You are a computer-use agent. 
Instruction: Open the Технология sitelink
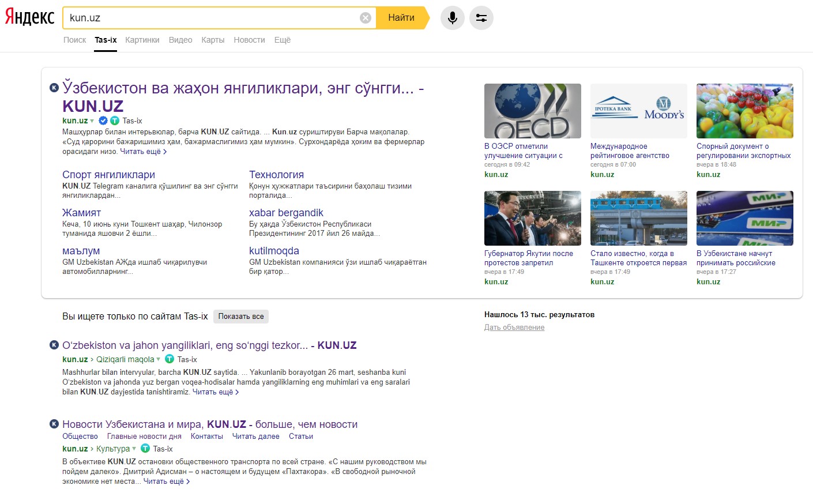click(276, 175)
